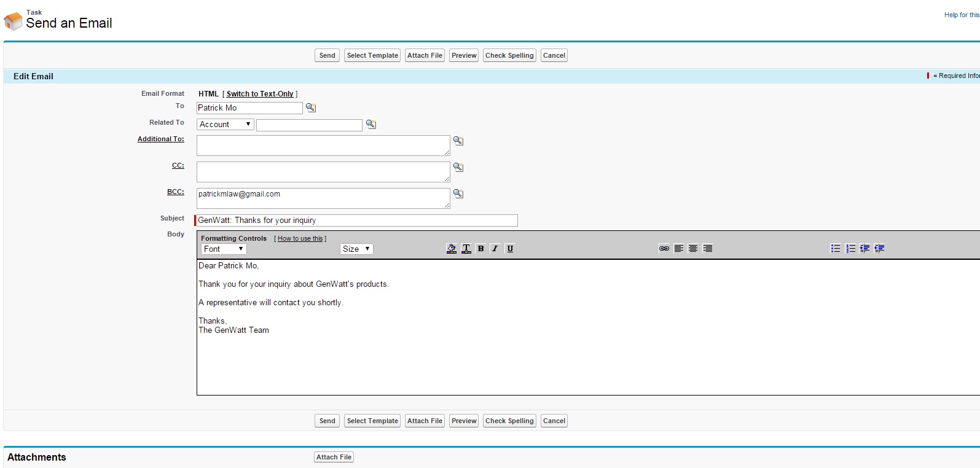The image size is (980, 468).
Task: Insert a hyperlink with the link icon
Action: pos(664,249)
